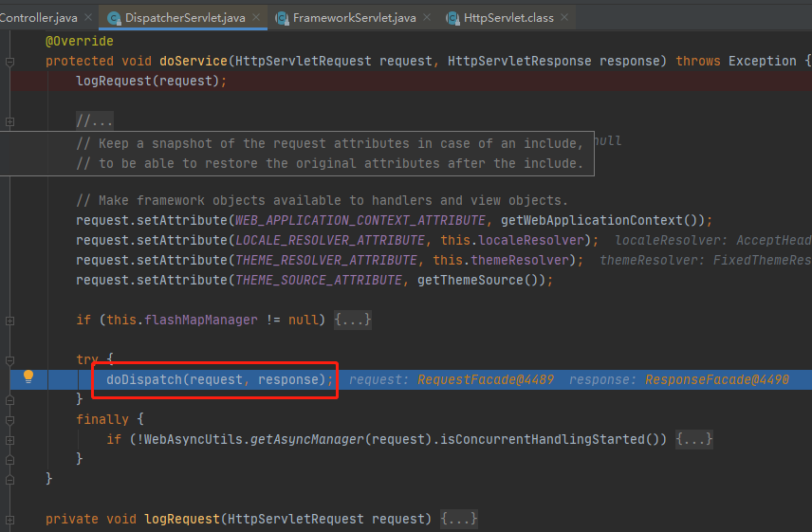Click the {...} placeholder of the logRequest method

[459, 519]
